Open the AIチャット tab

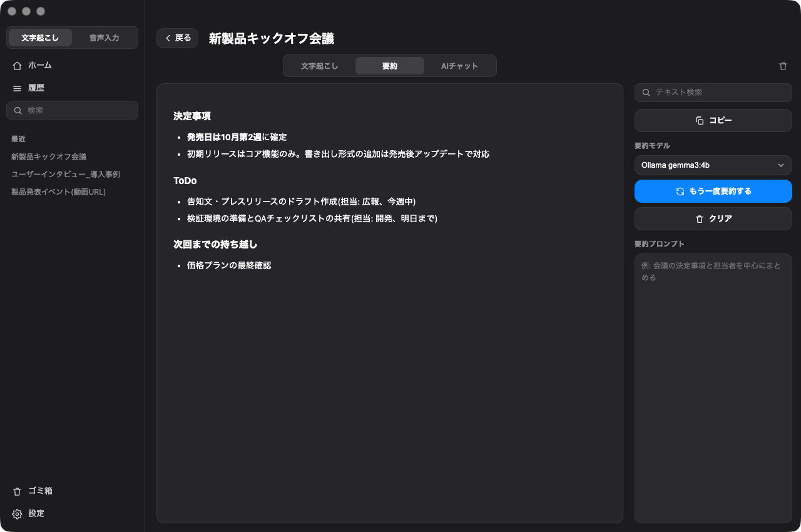click(459, 66)
